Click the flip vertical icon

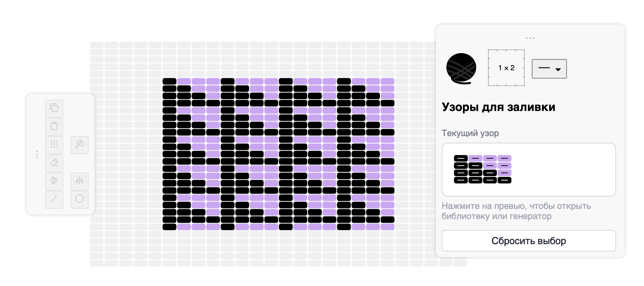click(x=54, y=181)
